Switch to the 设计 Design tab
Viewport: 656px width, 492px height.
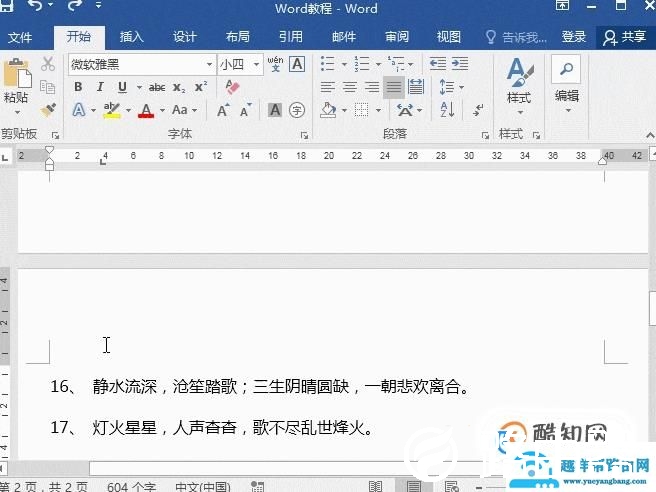[x=184, y=37]
